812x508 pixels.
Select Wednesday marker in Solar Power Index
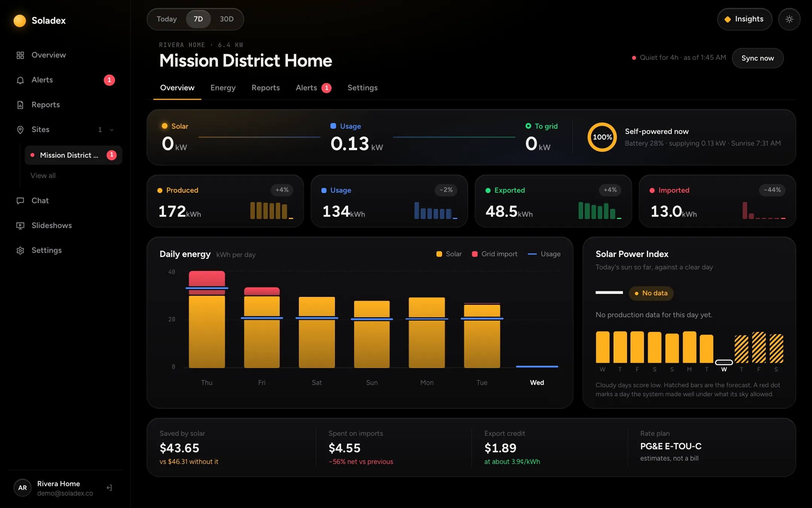coord(724,362)
